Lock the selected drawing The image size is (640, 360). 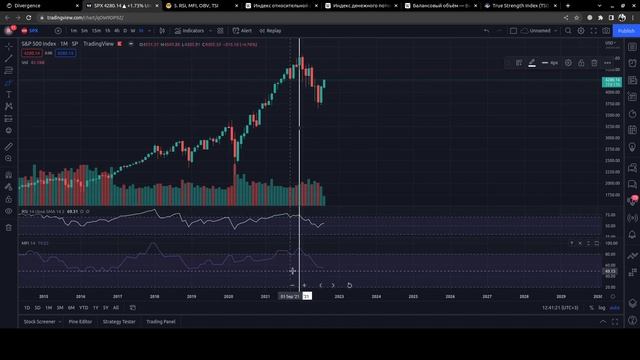(x=581, y=63)
